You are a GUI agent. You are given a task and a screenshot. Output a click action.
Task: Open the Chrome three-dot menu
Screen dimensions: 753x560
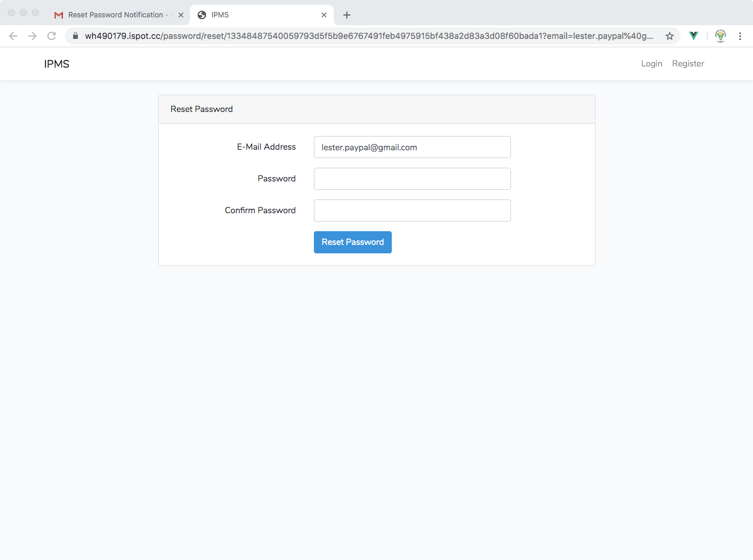tap(740, 36)
